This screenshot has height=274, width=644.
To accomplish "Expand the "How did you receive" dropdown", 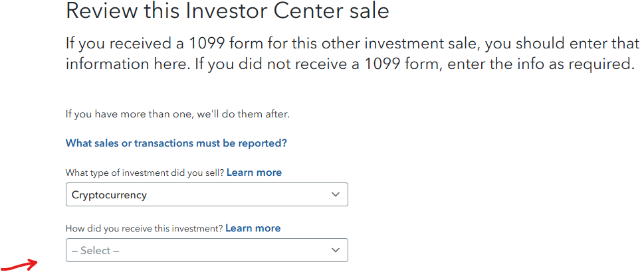I will click(206, 250).
